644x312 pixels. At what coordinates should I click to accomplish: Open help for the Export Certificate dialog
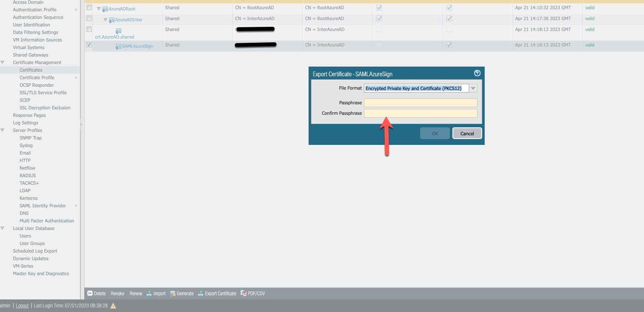pyautogui.click(x=477, y=73)
